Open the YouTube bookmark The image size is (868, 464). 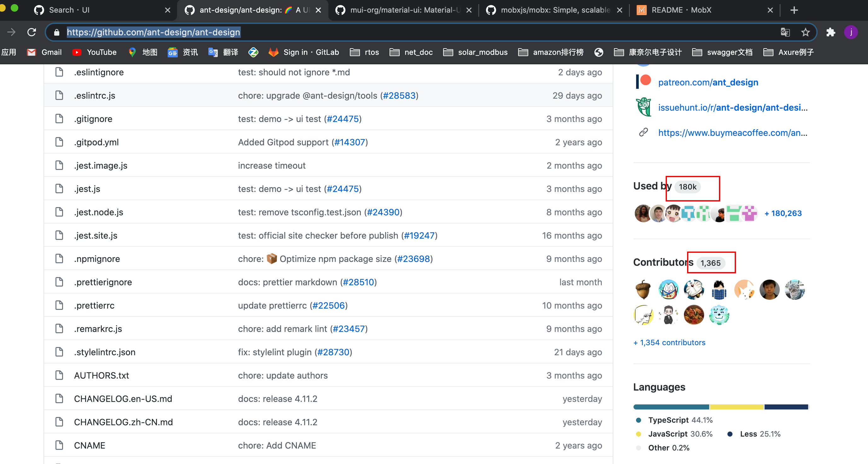pyautogui.click(x=94, y=52)
